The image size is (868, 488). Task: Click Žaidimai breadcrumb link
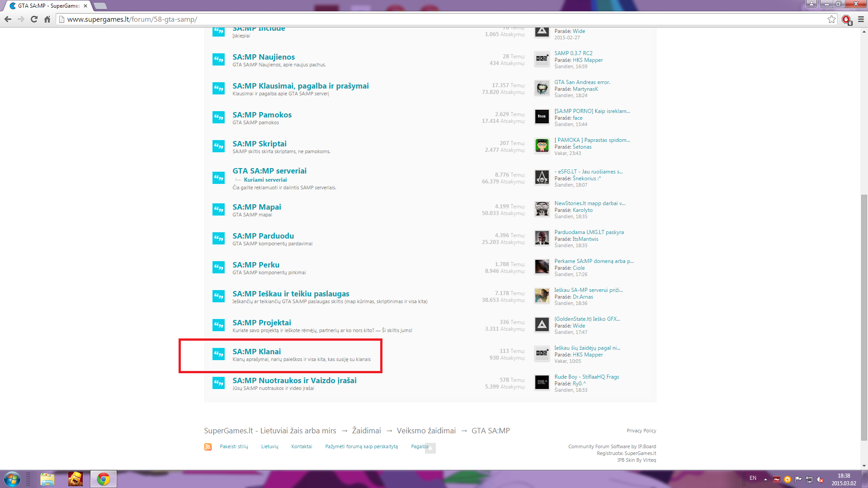coord(367,431)
